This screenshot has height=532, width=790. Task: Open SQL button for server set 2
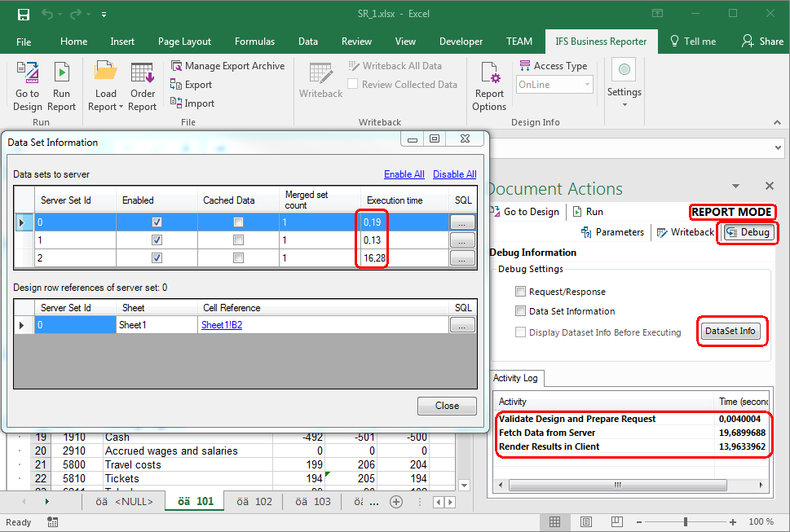[462, 259]
